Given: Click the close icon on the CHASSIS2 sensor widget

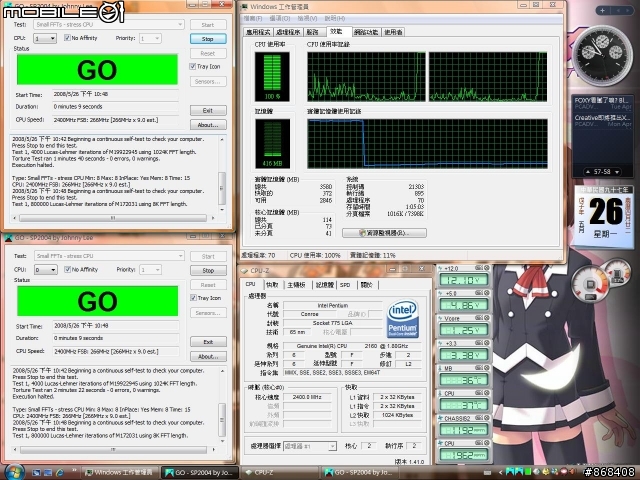Looking at the screenshot, I should (487, 418).
